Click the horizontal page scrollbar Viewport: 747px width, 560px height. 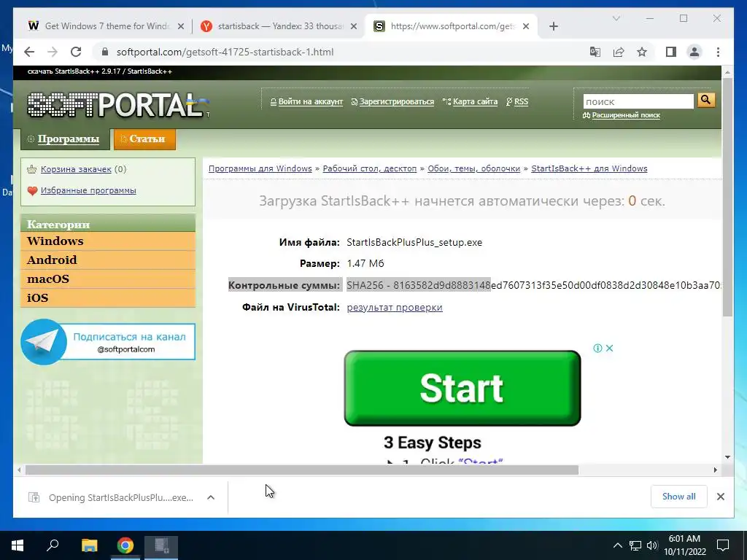coord(301,470)
